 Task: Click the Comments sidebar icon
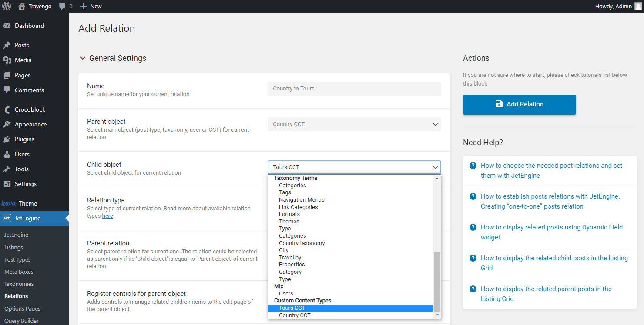pyautogui.click(x=7, y=90)
